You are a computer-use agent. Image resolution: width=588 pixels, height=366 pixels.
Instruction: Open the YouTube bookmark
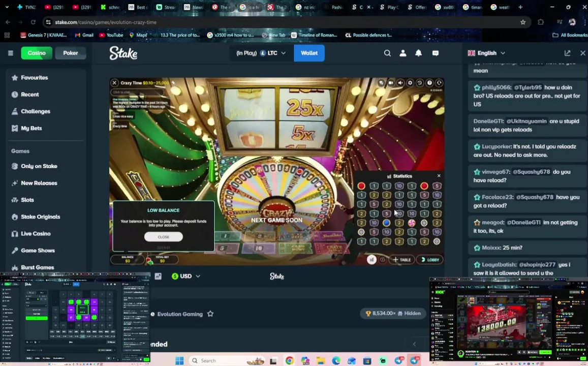click(x=111, y=35)
